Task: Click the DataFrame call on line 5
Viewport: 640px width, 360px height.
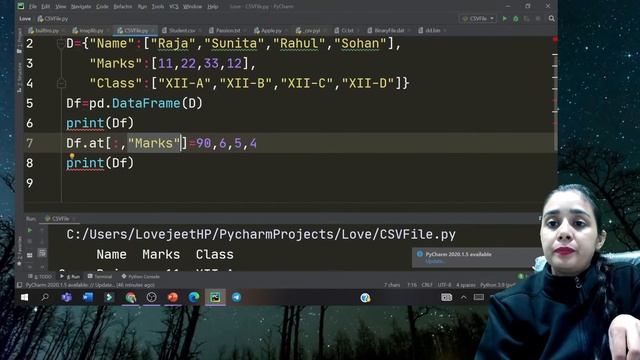Action: [146, 103]
